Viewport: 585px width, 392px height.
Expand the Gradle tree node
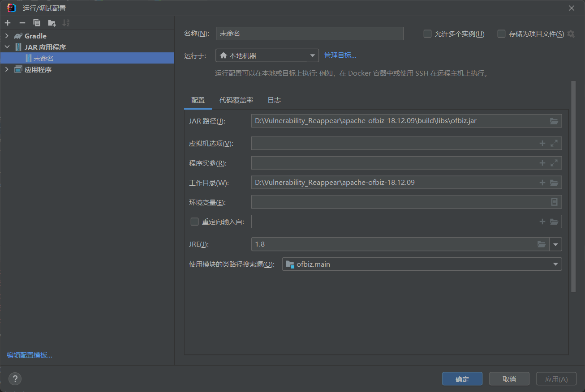click(x=7, y=36)
